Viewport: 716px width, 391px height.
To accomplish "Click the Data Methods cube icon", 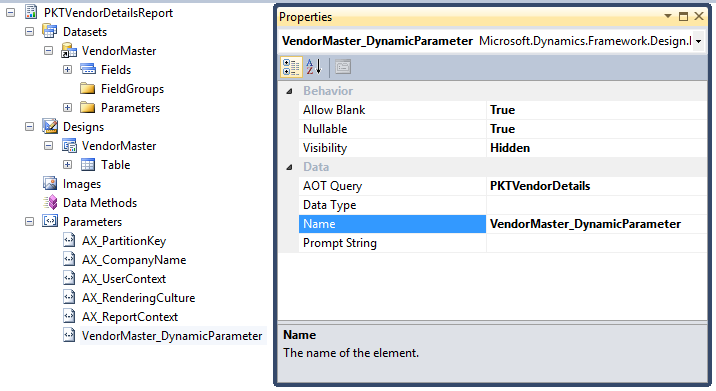I will point(51,203).
